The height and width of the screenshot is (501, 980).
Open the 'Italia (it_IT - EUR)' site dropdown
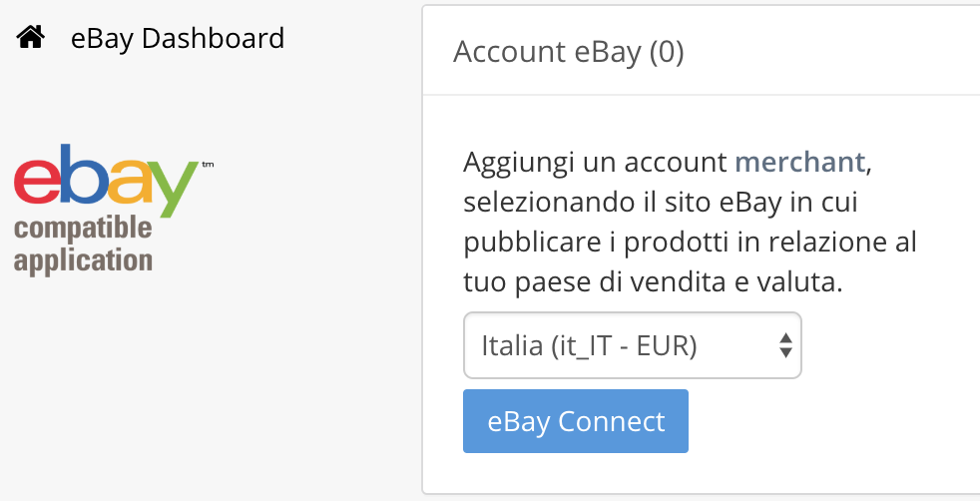point(632,345)
